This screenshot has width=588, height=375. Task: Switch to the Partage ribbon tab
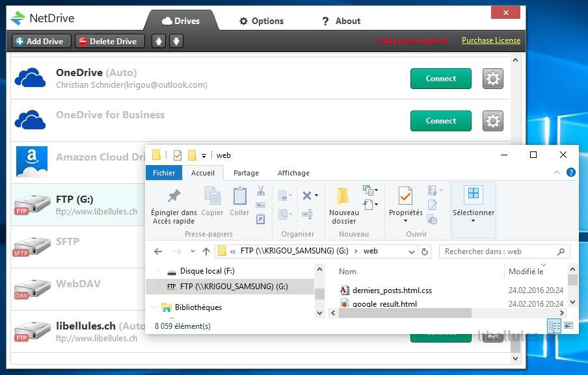click(246, 173)
